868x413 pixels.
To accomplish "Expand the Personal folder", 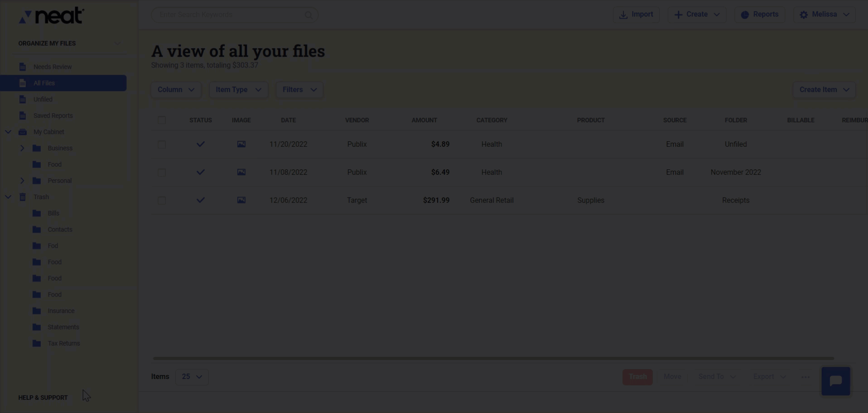I will (x=22, y=181).
